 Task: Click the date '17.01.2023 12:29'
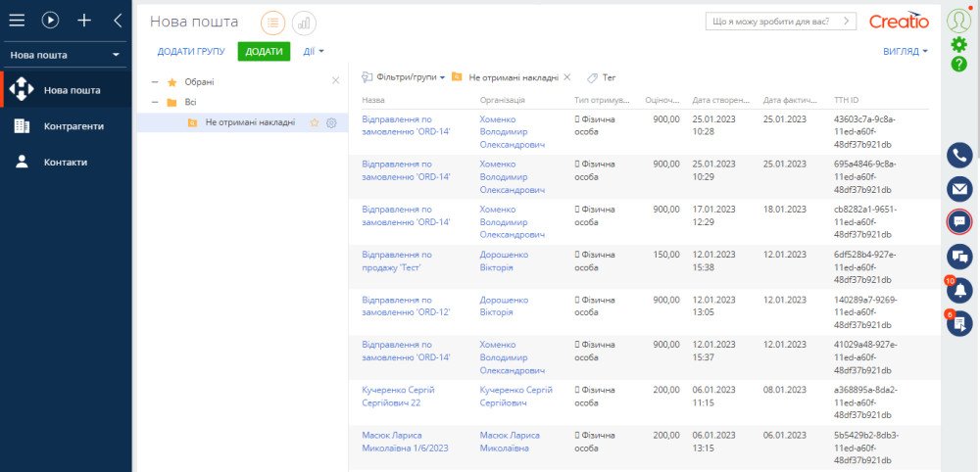(713, 215)
